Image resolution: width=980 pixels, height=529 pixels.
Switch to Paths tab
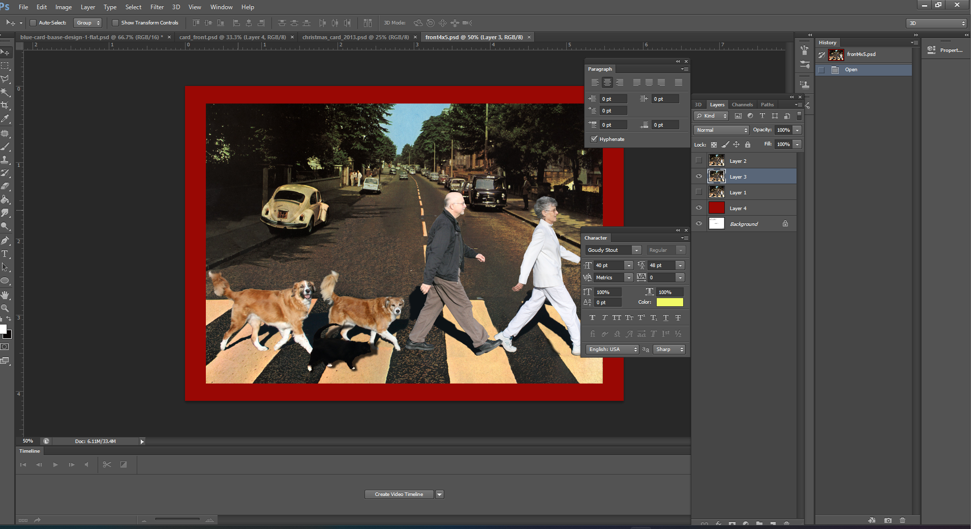coord(767,105)
